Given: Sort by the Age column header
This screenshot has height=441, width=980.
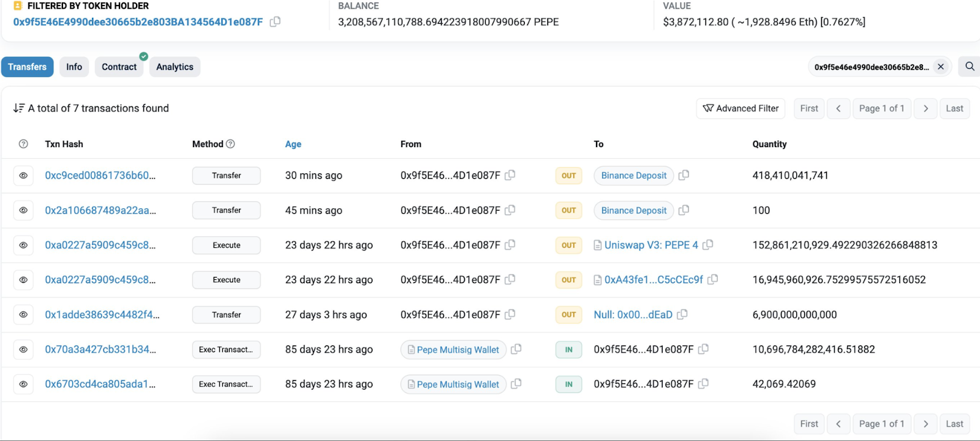Looking at the screenshot, I should point(293,144).
